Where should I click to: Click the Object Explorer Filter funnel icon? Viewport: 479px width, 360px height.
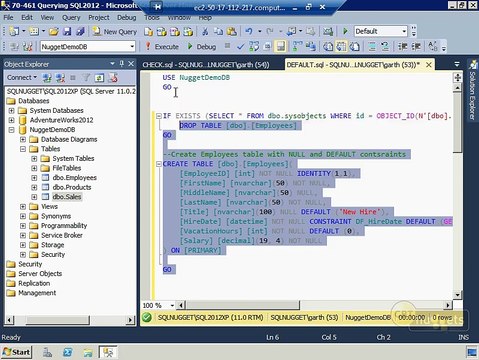coord(86,78)
